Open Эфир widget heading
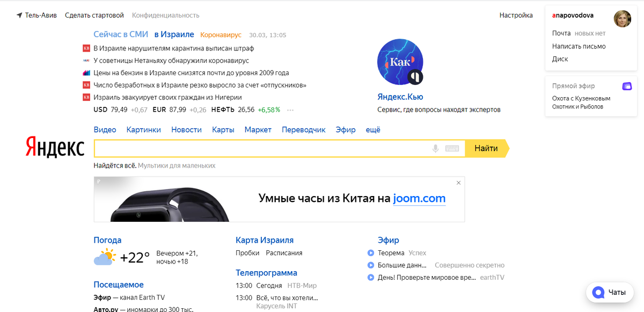Viewport: 644px width, 312px height. (x=389, y=240)
